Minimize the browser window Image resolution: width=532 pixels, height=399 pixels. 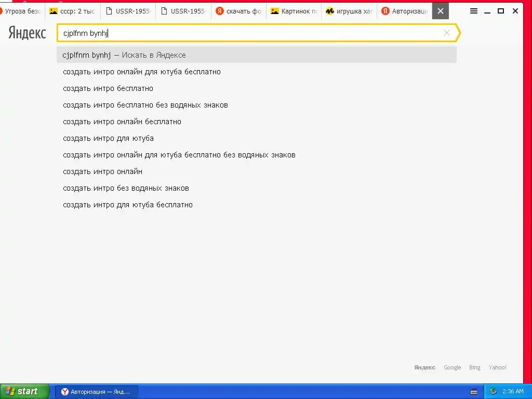[487, 11]
